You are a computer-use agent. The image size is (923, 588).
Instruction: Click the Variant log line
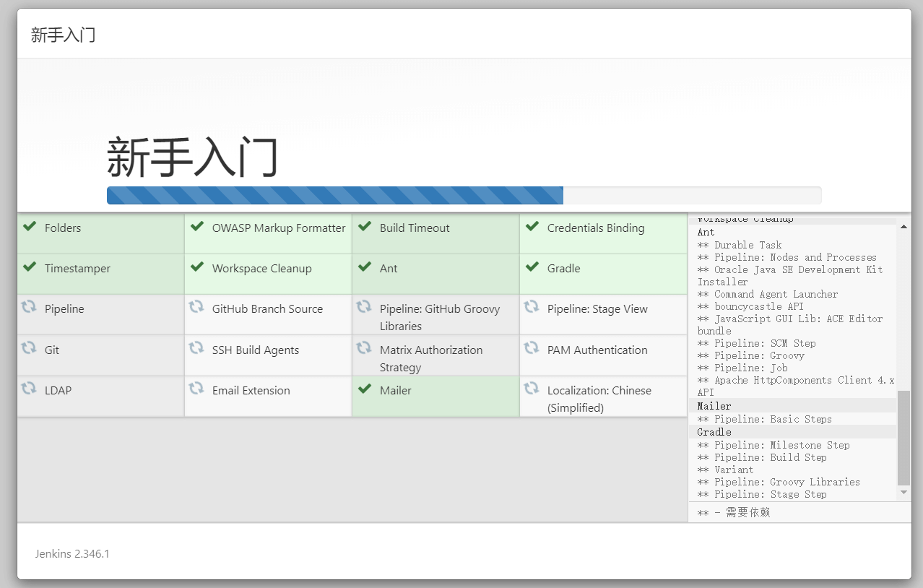point(725,470)
